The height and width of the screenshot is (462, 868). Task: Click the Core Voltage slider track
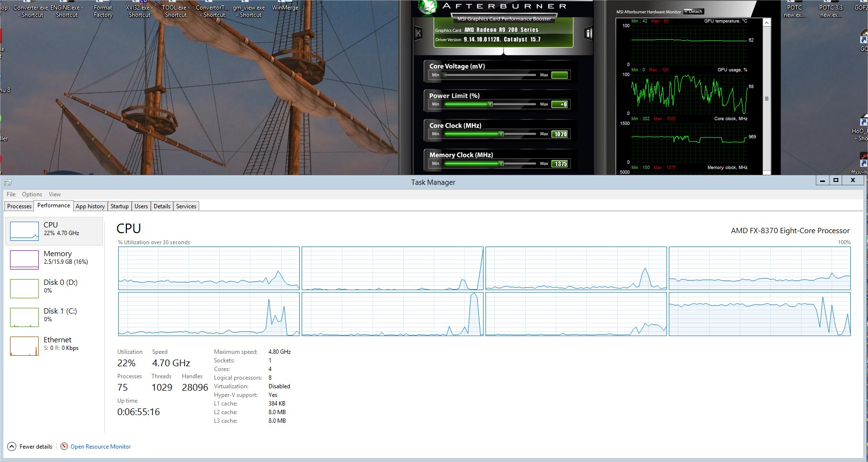click(490, 75)
